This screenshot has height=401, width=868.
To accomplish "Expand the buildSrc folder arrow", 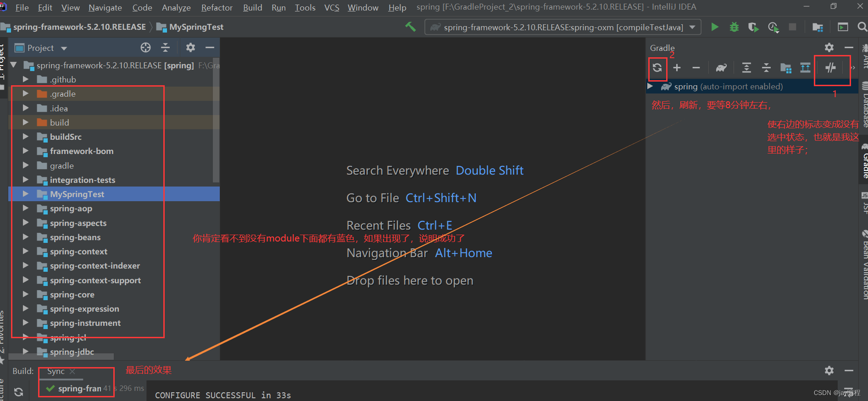I will (26, 137).
